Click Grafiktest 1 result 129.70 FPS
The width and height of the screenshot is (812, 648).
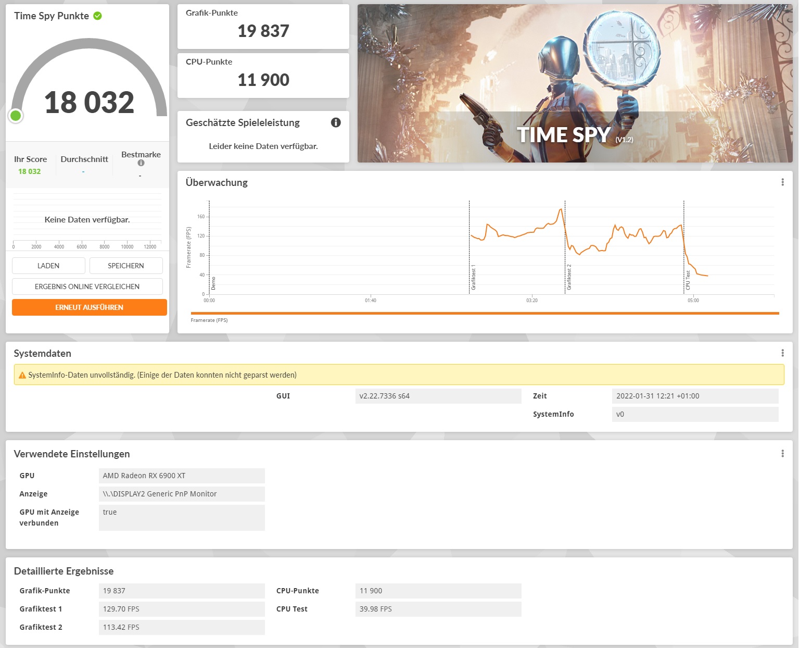(182, 609)
